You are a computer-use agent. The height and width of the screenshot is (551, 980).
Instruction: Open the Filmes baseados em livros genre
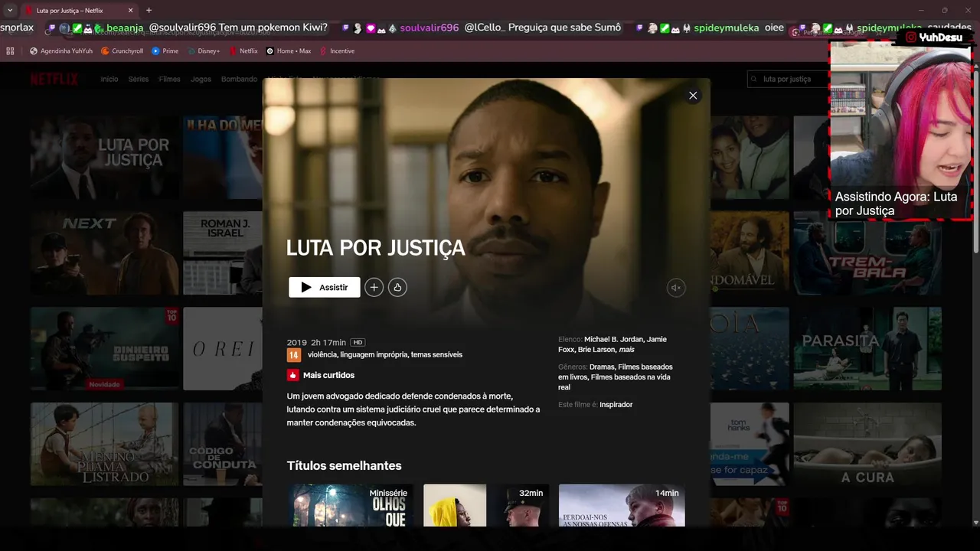pyautogui.click(x=616, y=372)
